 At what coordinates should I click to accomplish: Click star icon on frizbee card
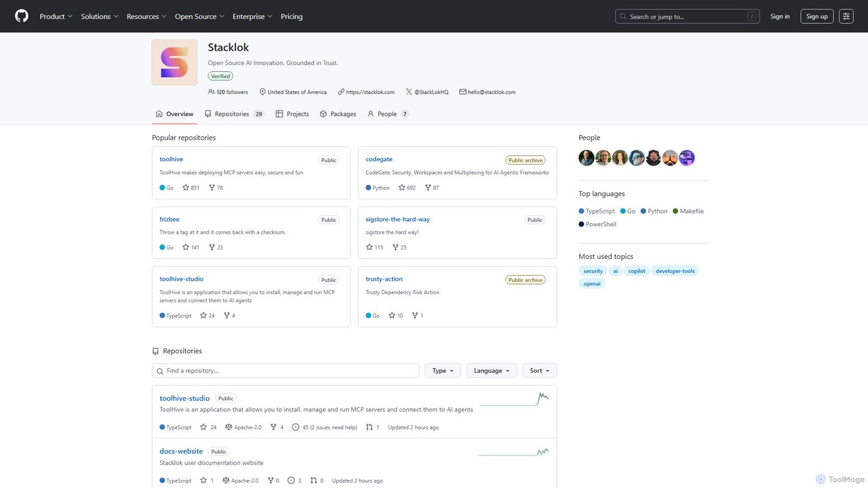click(186, 247)
